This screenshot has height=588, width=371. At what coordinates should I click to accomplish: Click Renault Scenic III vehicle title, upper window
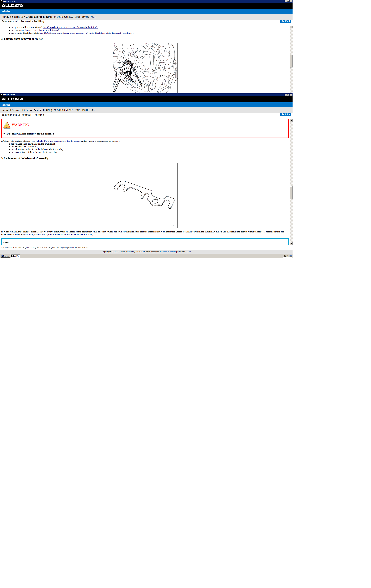pyautogui.click(x=27, y=17)
